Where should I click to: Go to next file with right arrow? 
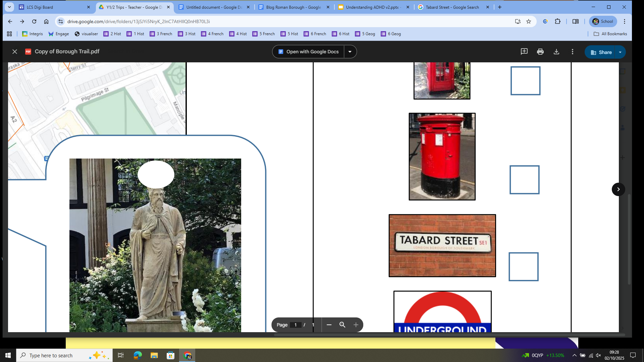(618, 189)
